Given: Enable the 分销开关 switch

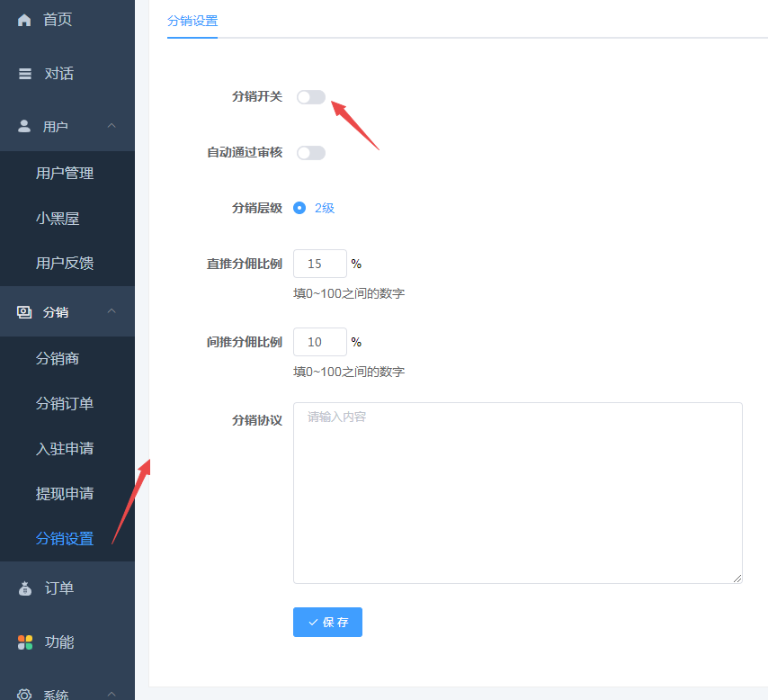Looking at the screenshot, I should tap(310, 96).
